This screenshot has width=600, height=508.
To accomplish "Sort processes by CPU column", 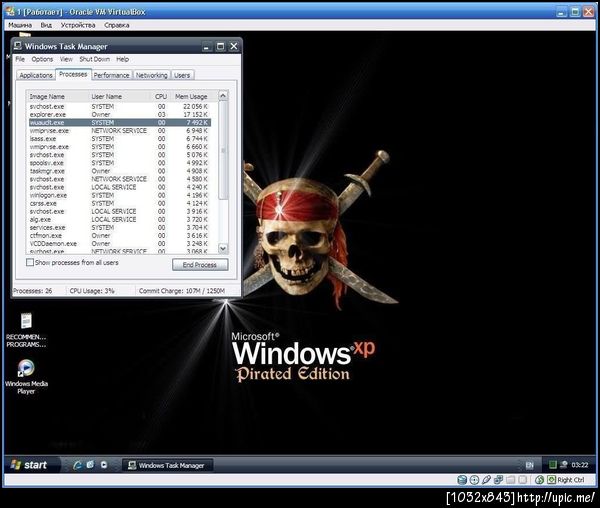I will 161,96.
